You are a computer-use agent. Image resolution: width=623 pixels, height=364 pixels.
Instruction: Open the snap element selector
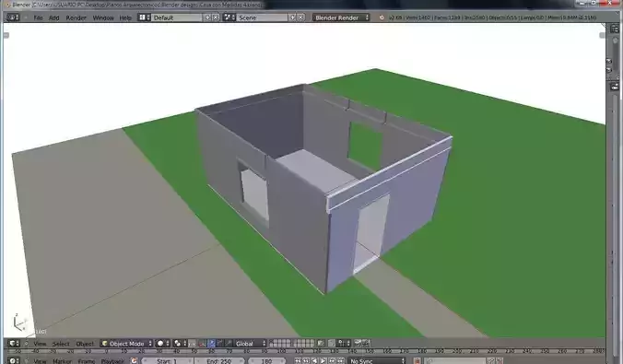pos(344,344)
